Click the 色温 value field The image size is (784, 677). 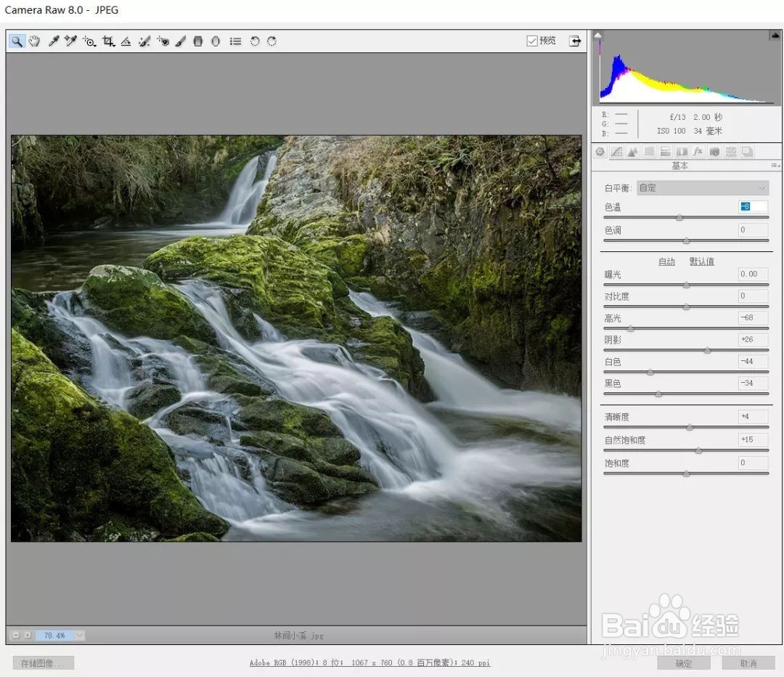pos(753,206)
